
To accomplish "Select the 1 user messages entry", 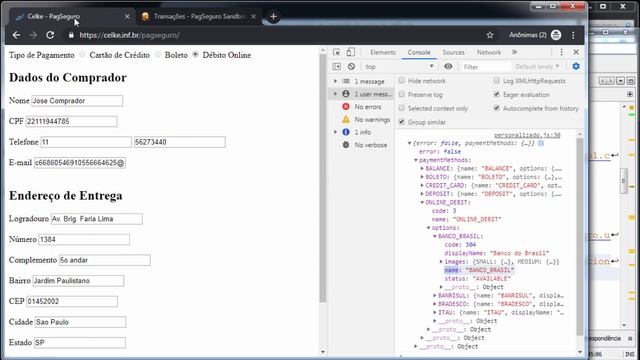I will coord(361,94).
